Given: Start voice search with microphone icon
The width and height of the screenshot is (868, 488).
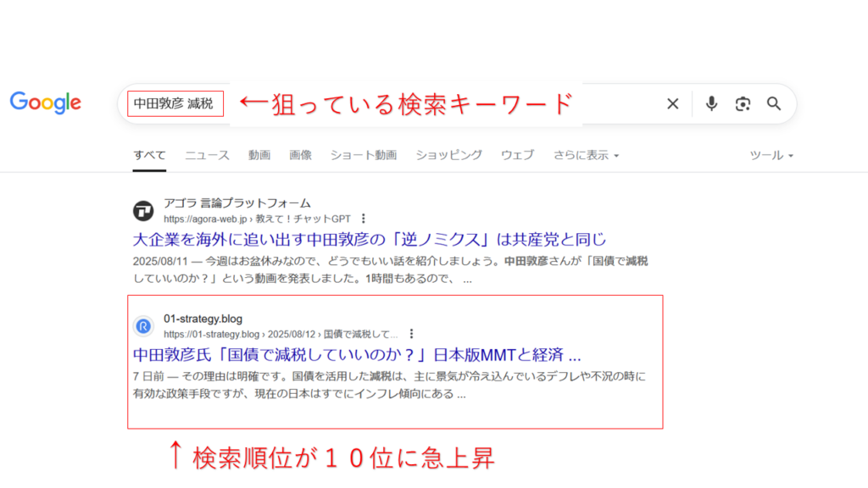Looking at the screenshot, I should coord(711,103).
